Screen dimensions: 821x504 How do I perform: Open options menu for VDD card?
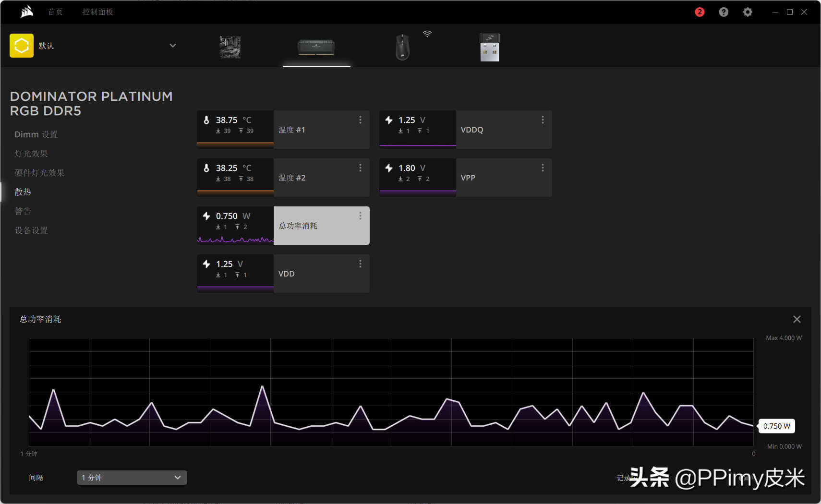click(x=360, y=264)
